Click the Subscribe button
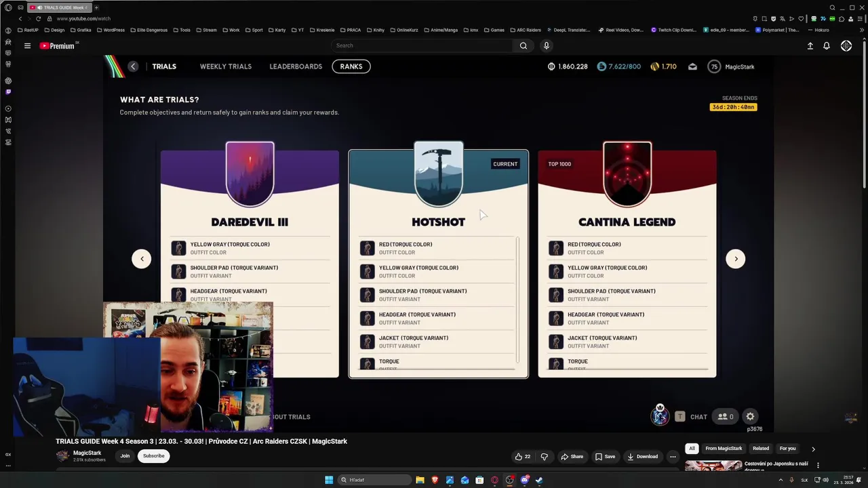 click(153, 456)
